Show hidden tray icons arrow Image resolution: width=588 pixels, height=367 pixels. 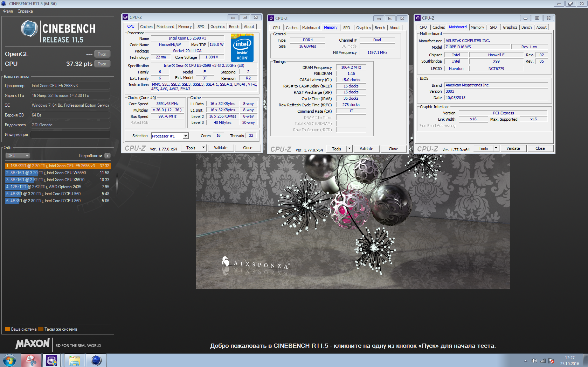526,361
